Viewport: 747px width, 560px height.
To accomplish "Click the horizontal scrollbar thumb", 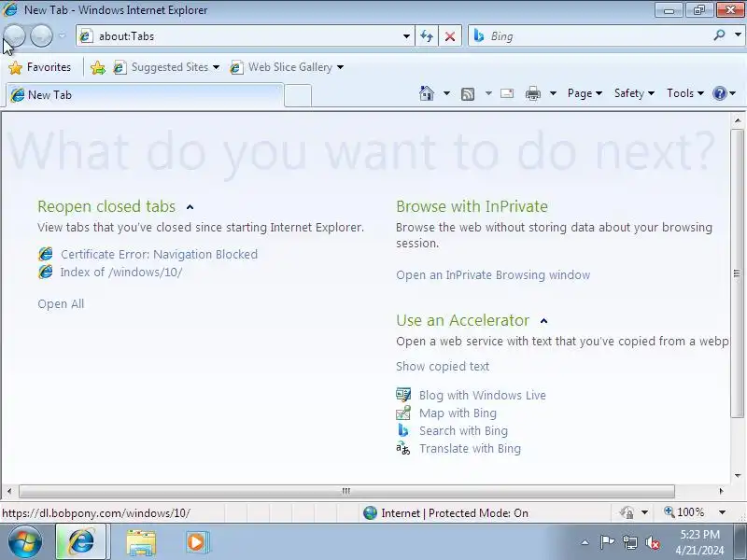I will [346, 491].
